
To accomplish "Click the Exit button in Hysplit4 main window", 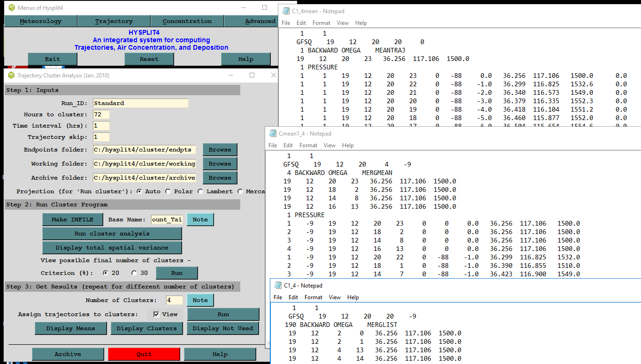I will (53, 59).
